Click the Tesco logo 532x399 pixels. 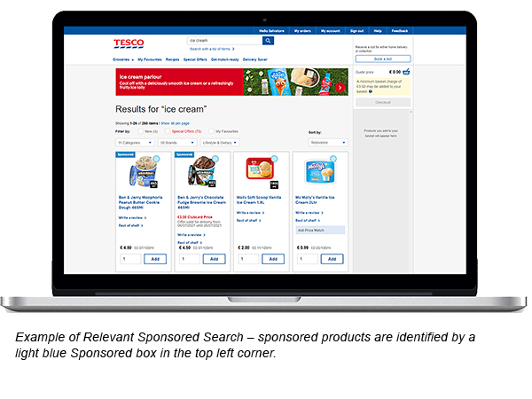[x=129, y=43]
